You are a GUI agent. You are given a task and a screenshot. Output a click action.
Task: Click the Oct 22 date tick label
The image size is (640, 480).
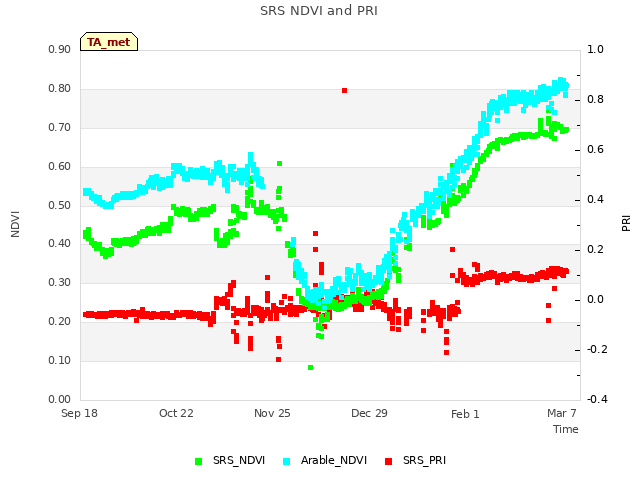tap(176, 413)
